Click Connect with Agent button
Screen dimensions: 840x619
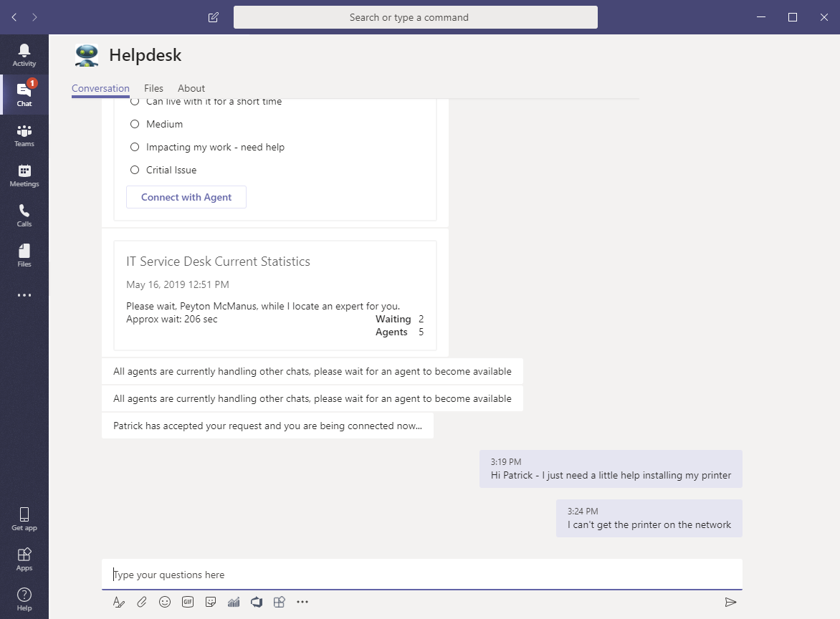pyautogui.click(x=186, y=197)
